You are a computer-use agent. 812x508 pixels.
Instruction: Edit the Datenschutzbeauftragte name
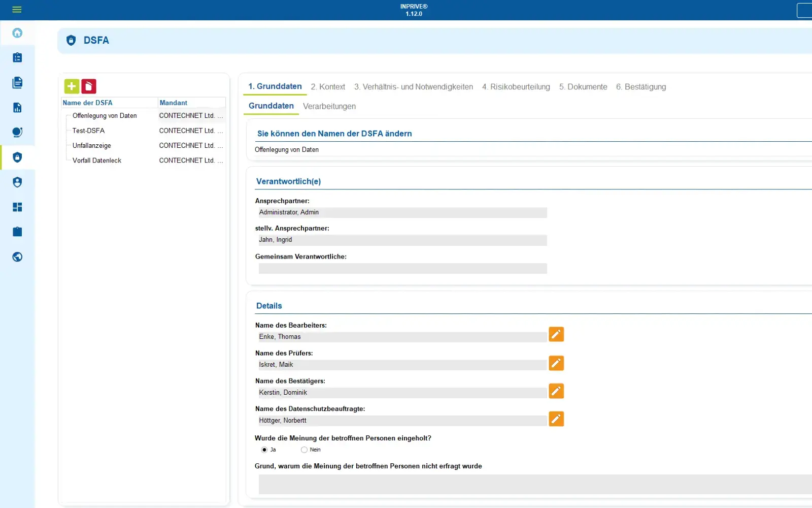(556, 419)
